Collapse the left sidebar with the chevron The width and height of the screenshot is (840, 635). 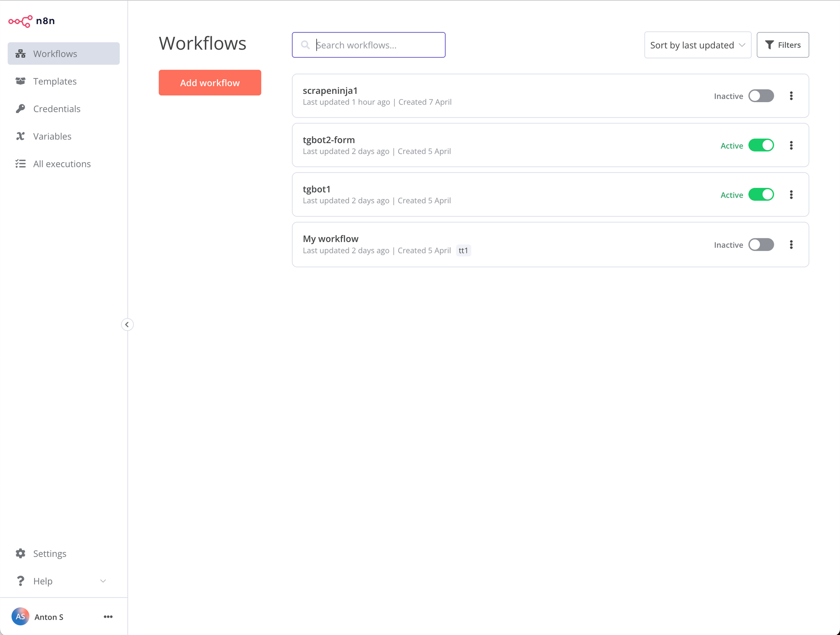coord(127,325)
